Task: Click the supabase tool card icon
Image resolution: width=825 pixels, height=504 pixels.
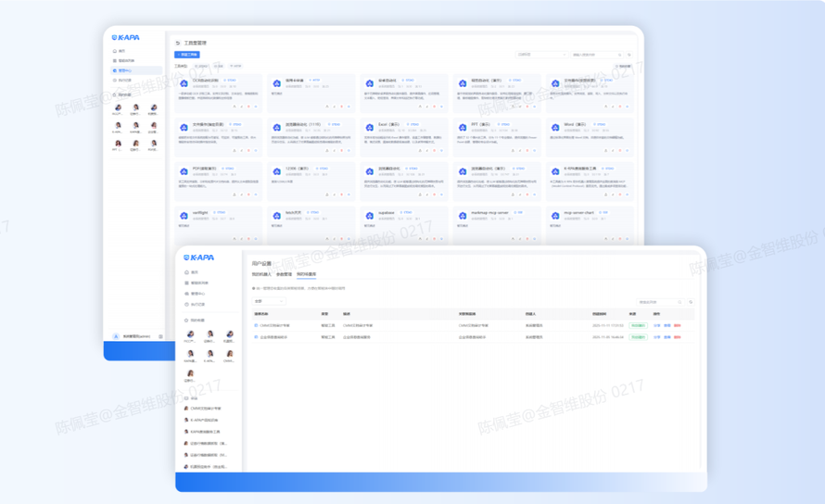Action: pyautogui.click(x=369, y=215)
